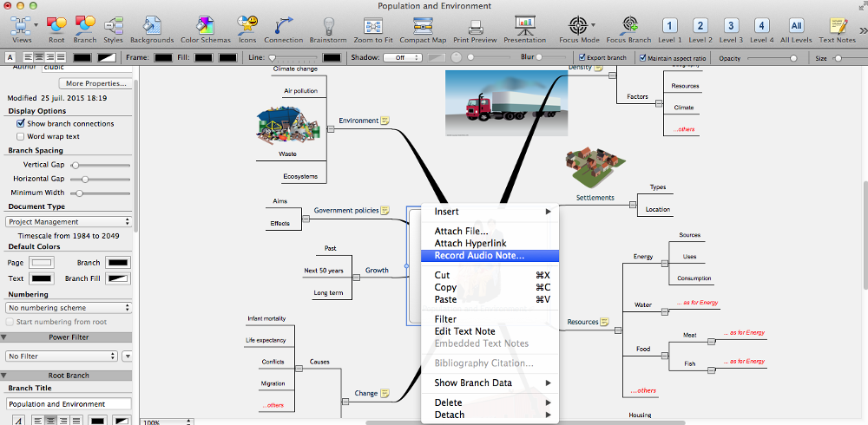The width and height of the screenshot is (868, 425).
Task: Choose Attach File menu item
Action: (490, 232)
